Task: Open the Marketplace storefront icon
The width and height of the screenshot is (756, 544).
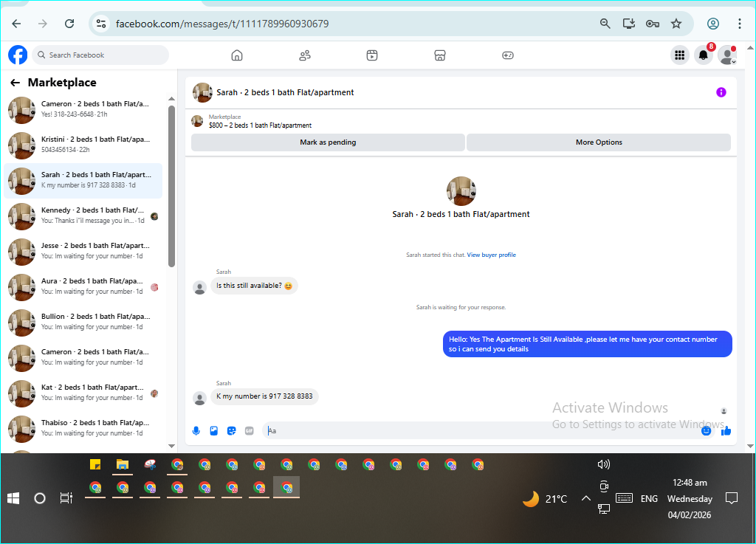Action: pyautogui.click(x=440, y=55)
